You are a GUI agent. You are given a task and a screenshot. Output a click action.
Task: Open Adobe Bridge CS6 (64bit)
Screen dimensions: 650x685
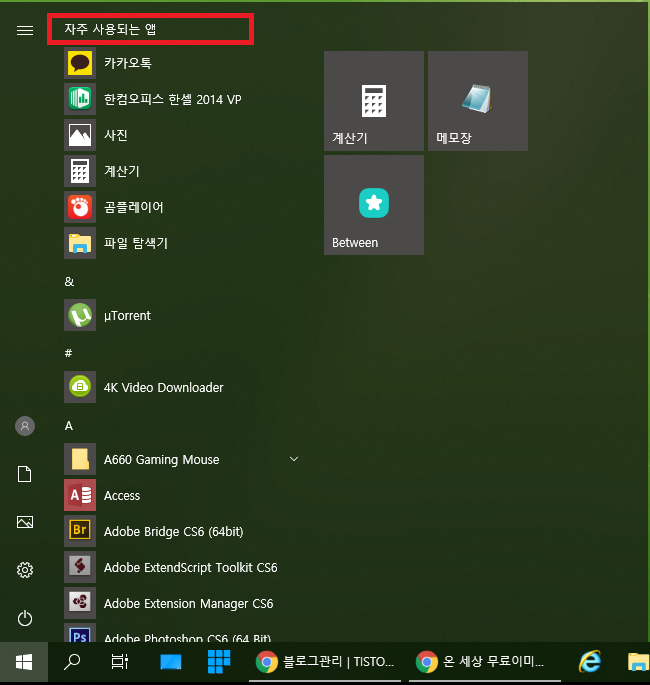181,531
